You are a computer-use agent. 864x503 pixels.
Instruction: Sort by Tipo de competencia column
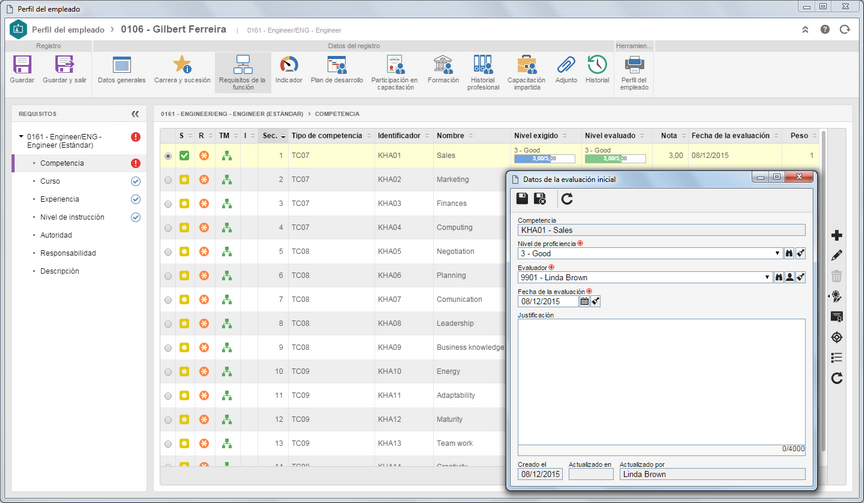click(x=331, y=136)
